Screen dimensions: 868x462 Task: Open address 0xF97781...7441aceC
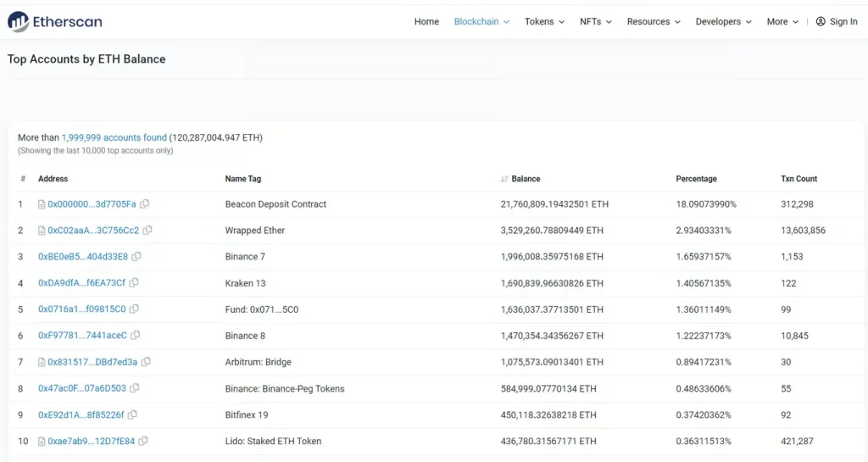[82, 336]
